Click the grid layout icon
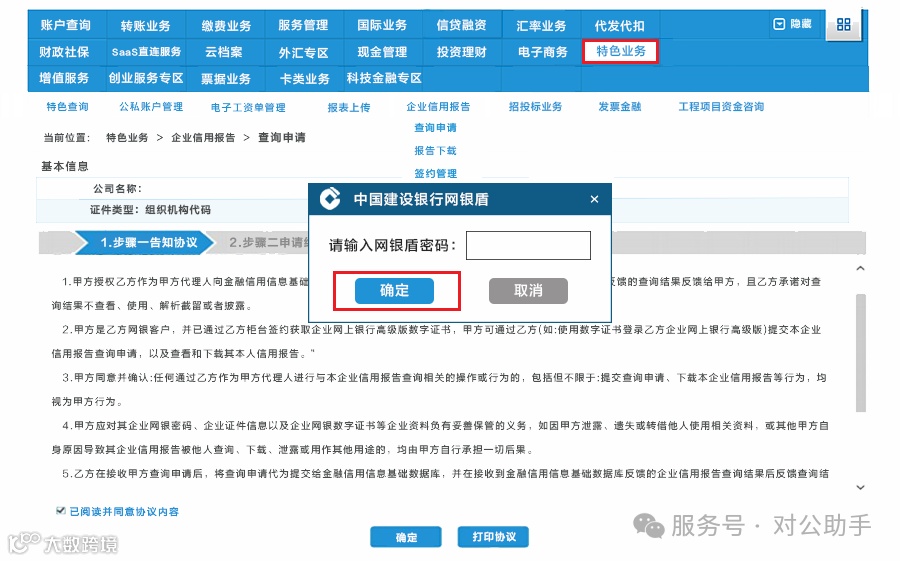Viewport: 900px width, 561px height. tap(843, 25)
